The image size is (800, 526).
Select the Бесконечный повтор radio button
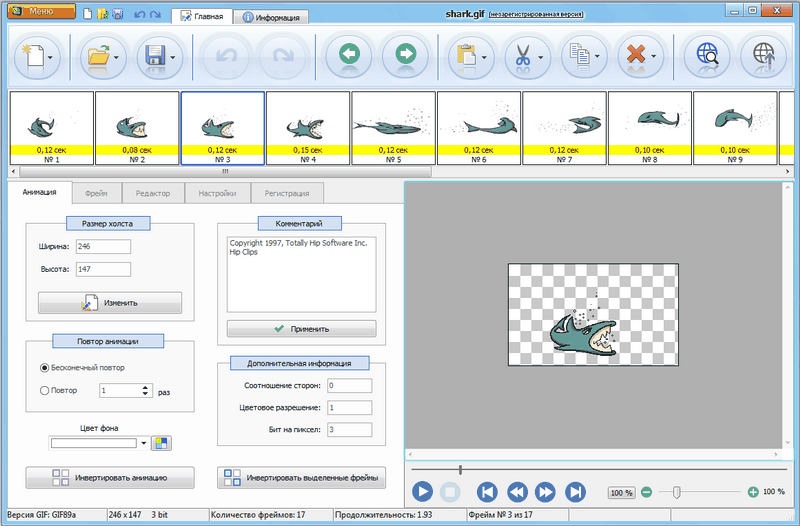pyautogui.click(x=44, y=368)
